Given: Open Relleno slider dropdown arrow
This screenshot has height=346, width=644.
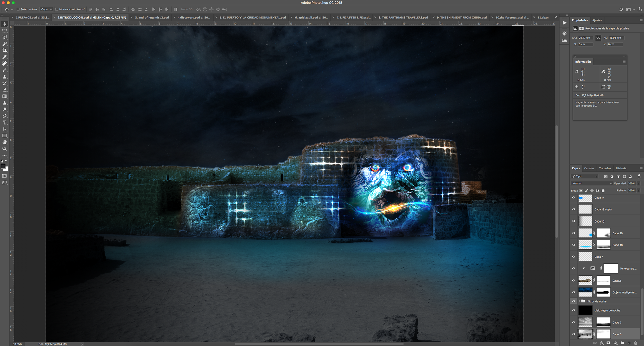Looking at the screenshot, I should pos(638,190).
